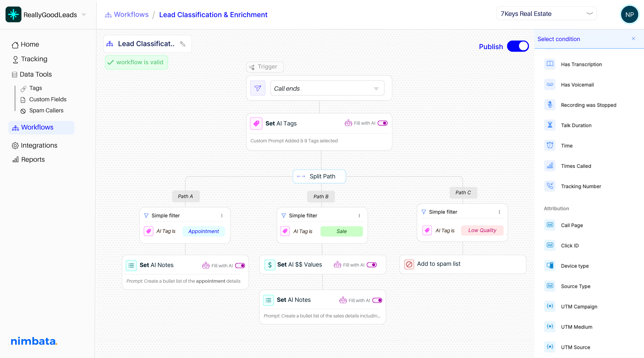Click the workflow is valid badge
The image size is (644, 358).
click(x=136, y=62)
